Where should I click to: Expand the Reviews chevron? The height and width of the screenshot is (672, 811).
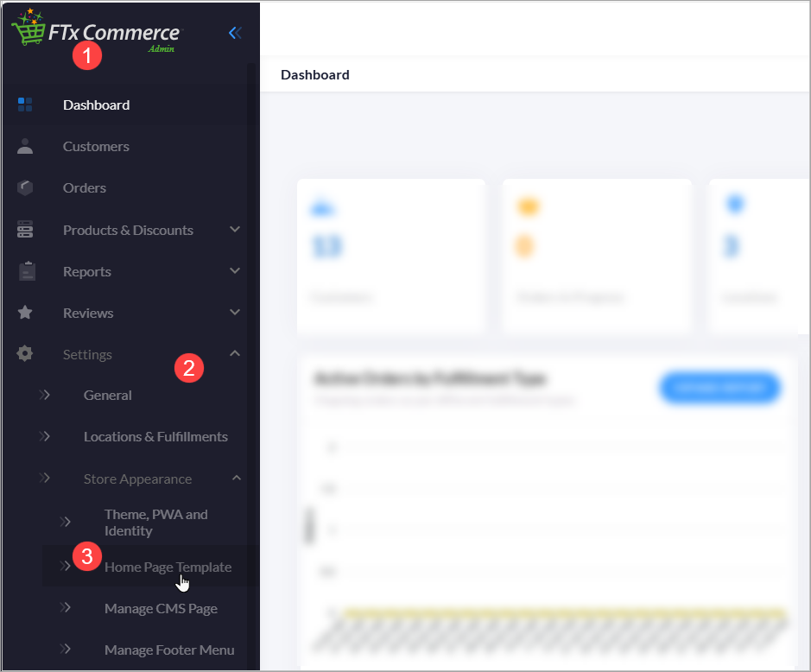tap(235, 312)
